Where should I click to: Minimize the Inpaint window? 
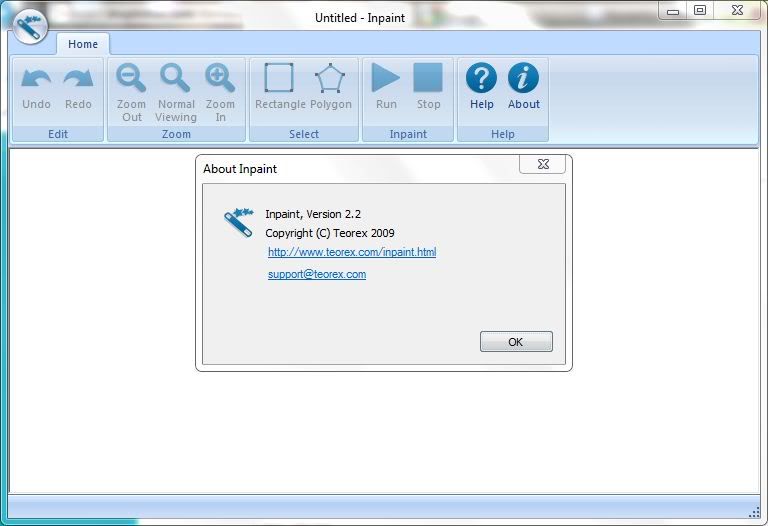pyautogui.click(x=673, y=11)
